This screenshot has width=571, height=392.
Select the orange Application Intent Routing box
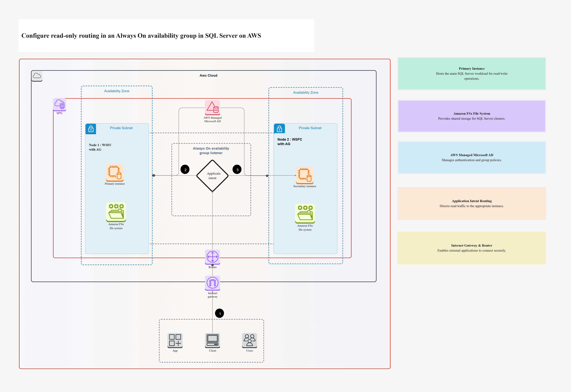pos(471,203)
